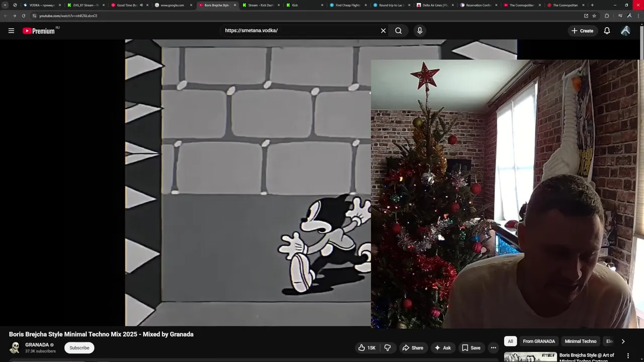Switch to VODKA browser tab
Screen dimensions: 644x362
tap(42, 5)
